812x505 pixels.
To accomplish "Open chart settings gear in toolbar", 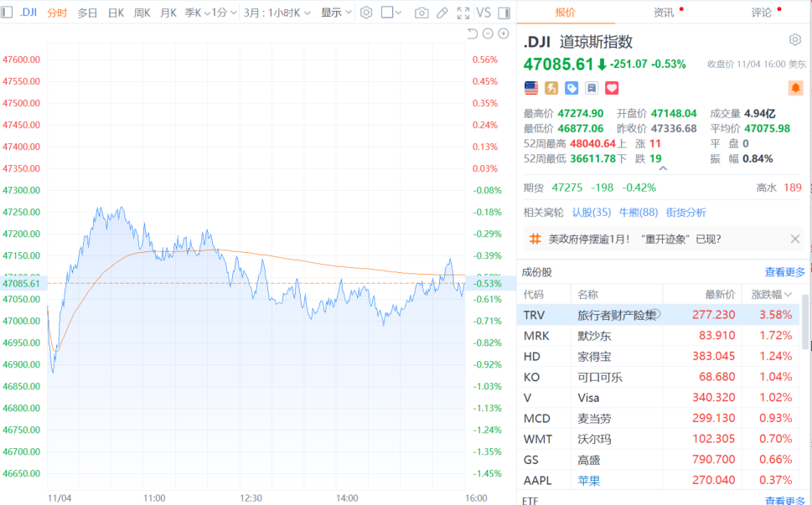I will pos(366,13).
